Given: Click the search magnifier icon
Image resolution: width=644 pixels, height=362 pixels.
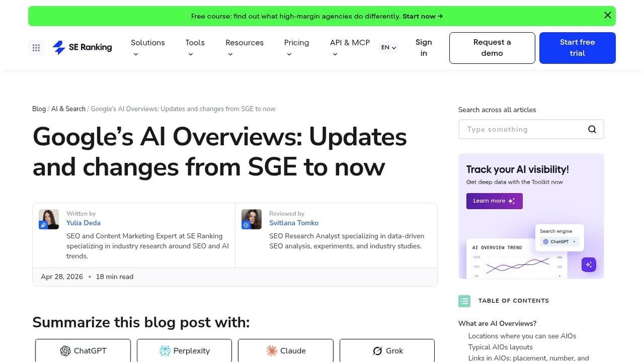Looking at the screenshot, I should [592, 129].
